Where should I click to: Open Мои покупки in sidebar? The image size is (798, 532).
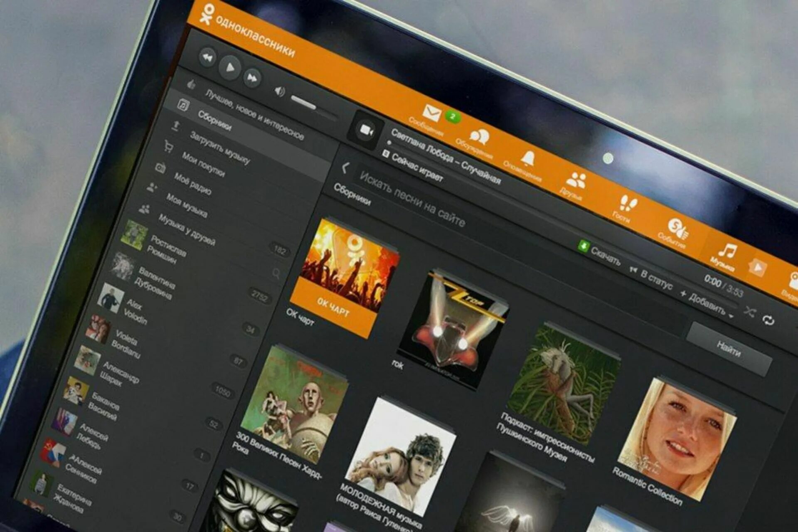(203, 165)
